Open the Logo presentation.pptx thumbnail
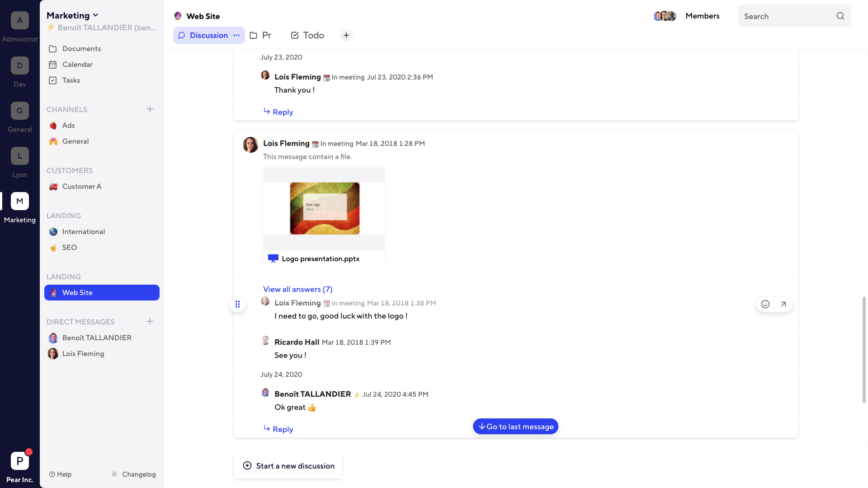 (324, 208)
